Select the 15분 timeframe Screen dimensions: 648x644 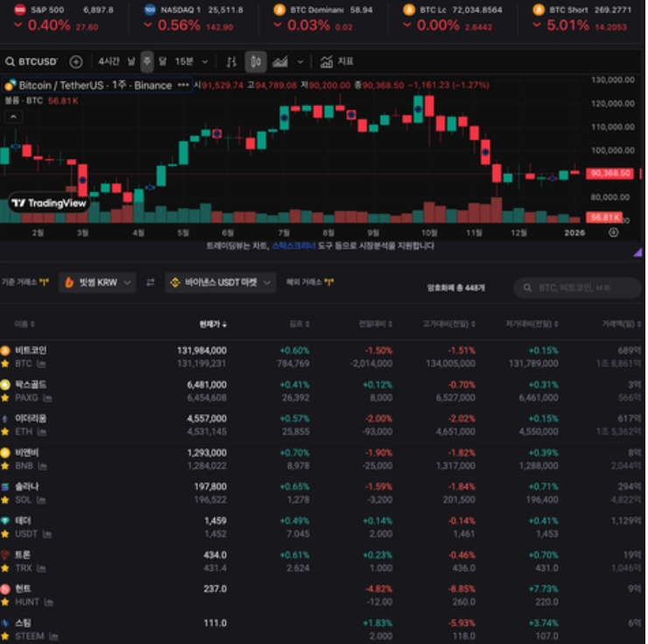184,61
